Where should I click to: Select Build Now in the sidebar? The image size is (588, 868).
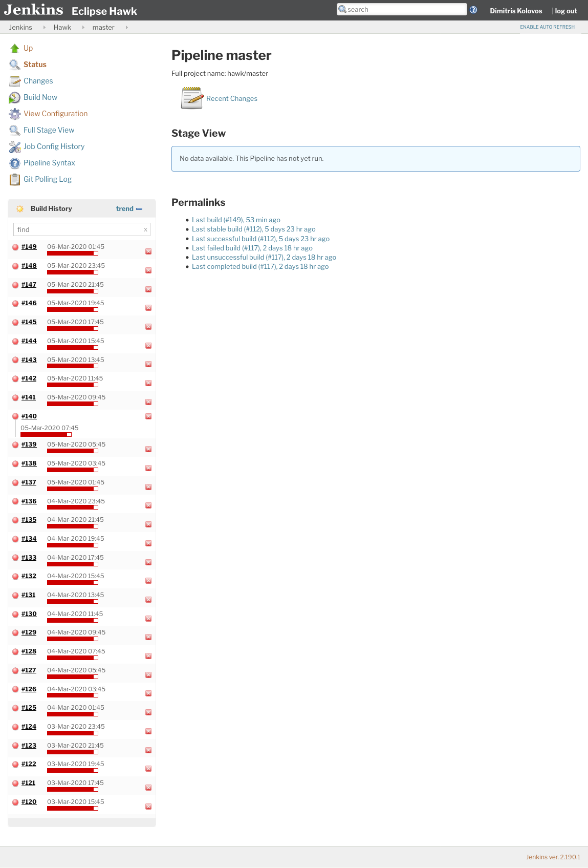[x=40, y=97]
